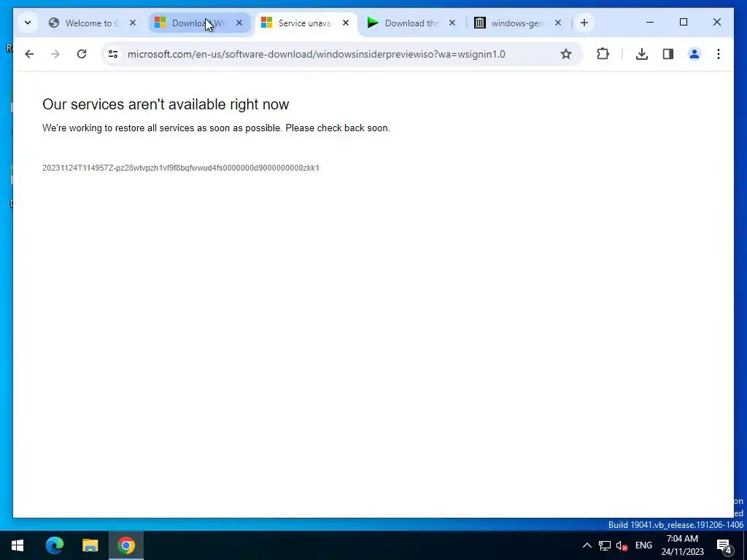Show hidden system tray icons

(x=587, y=545)
